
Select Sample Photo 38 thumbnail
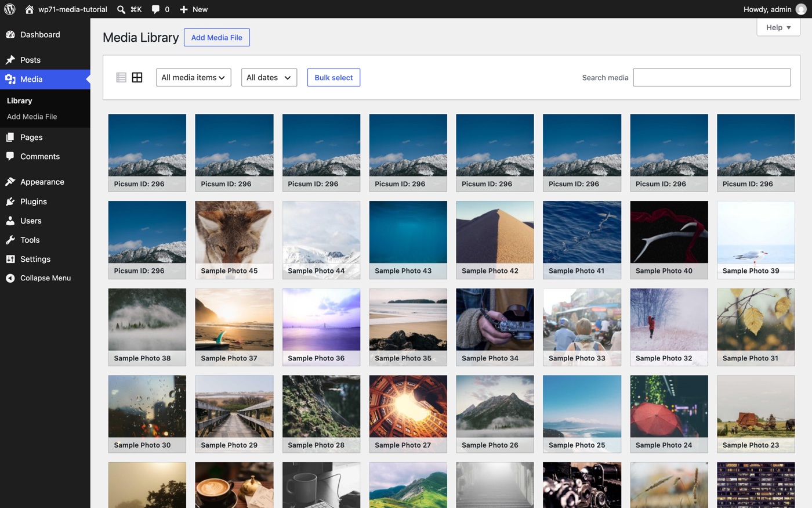point(147,327)
